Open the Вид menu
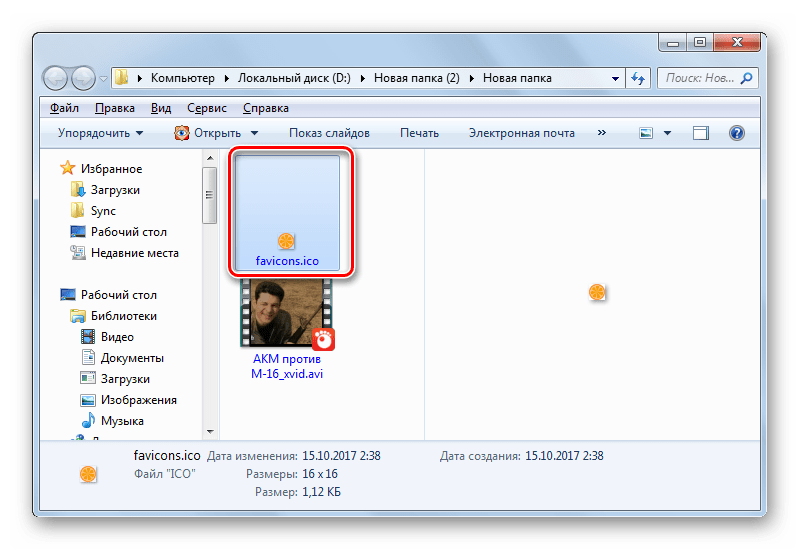Screen dimensions: 800x550 161,108
